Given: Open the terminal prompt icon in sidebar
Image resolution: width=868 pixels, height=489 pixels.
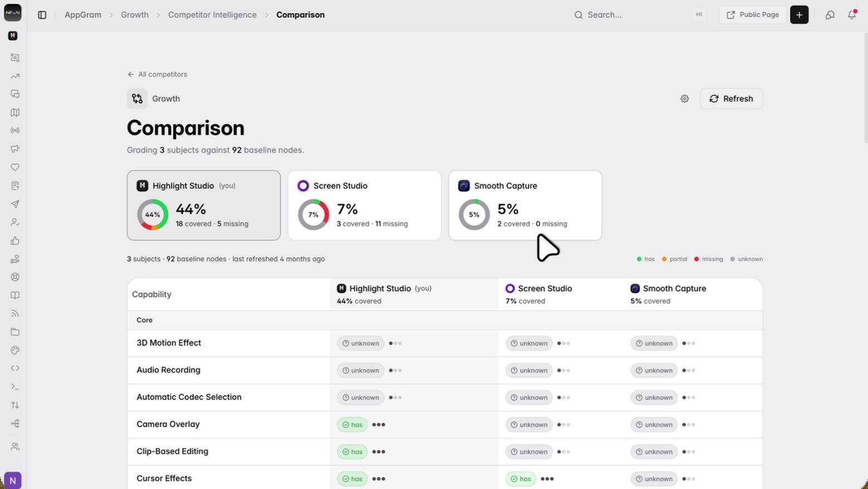Looking at the screenshot, I should click(15, 387).
